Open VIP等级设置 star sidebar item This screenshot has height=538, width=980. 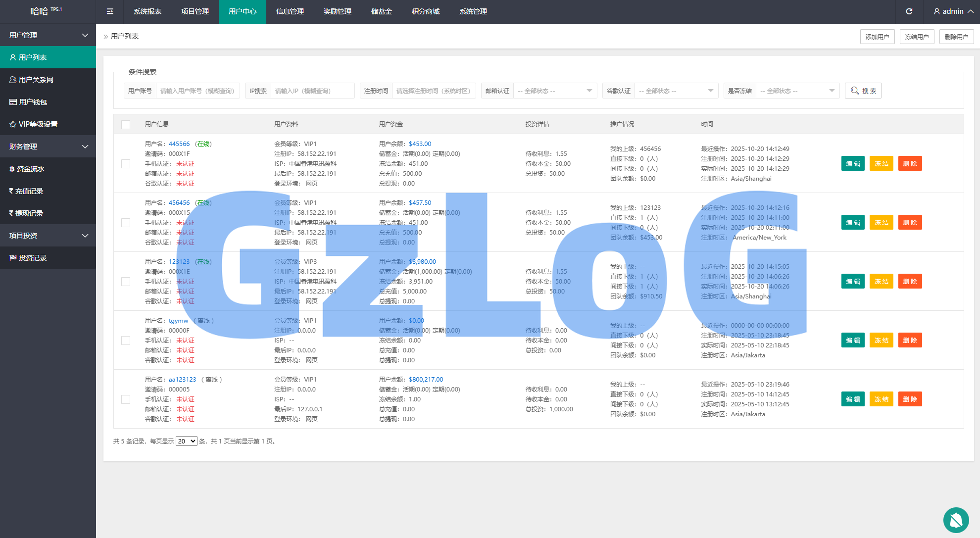point(38,124)
